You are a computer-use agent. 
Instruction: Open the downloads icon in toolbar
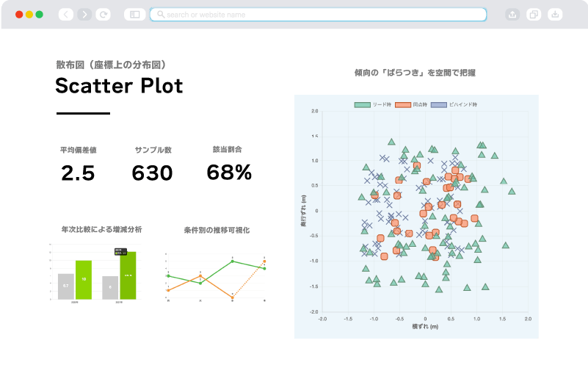click(555, 14)
